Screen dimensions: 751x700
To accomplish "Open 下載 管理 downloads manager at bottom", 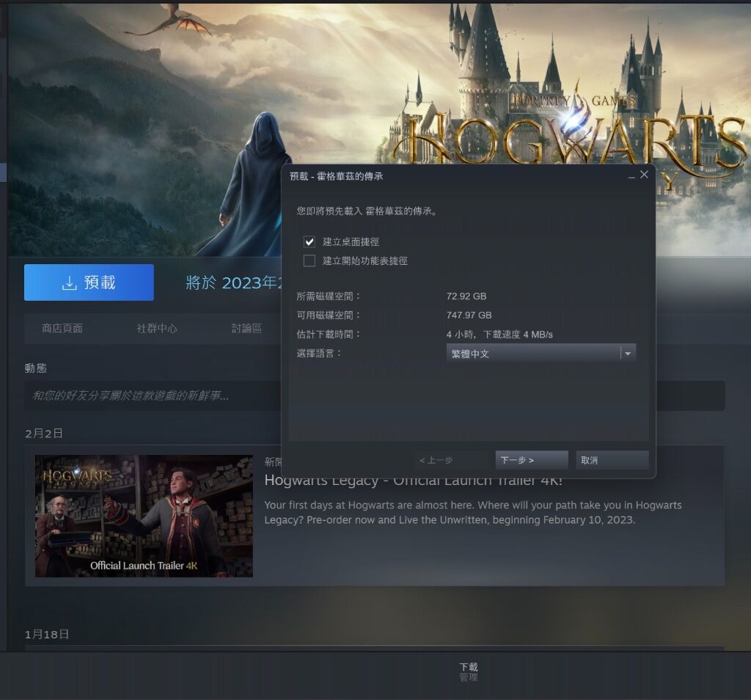I will [x=469, y=671].
